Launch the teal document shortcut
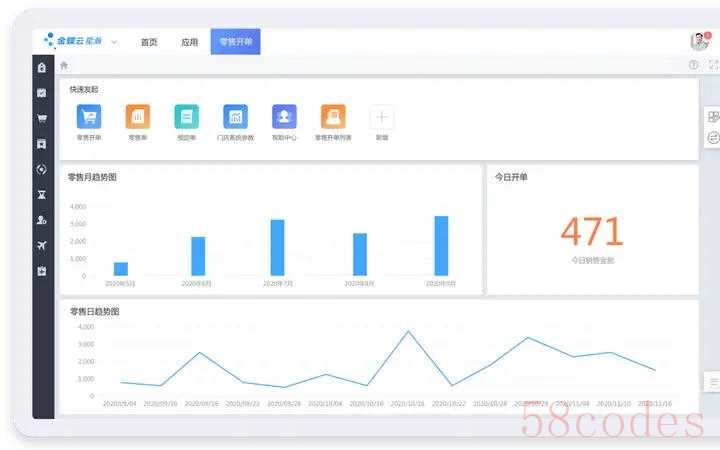 point(186,117)
